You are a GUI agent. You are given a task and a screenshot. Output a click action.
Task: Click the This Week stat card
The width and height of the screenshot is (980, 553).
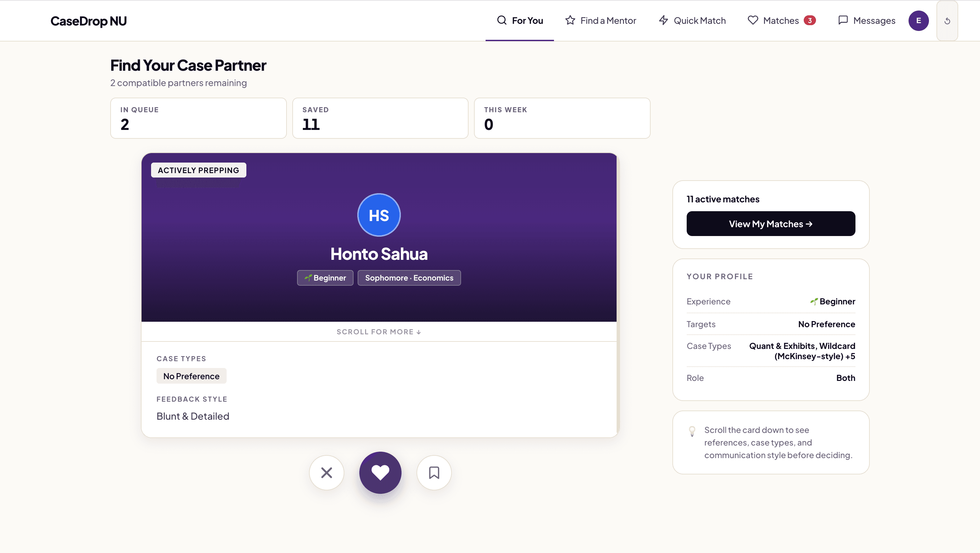pos(562,118)
